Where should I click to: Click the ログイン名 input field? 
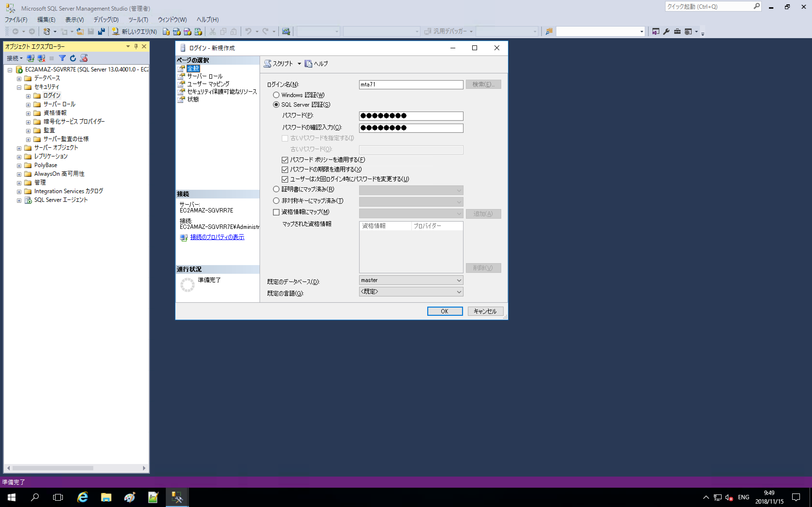pyautogui.click(x=411, y=84)
